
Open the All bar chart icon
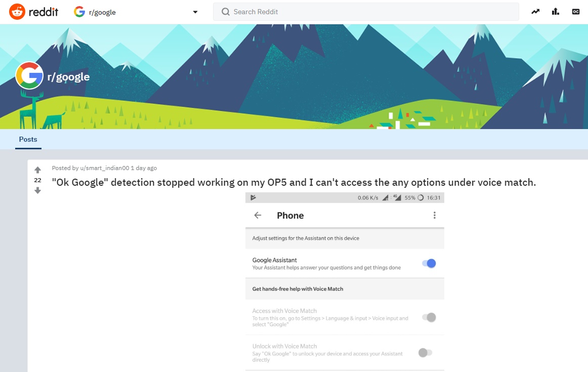click(x=556, y=12)
